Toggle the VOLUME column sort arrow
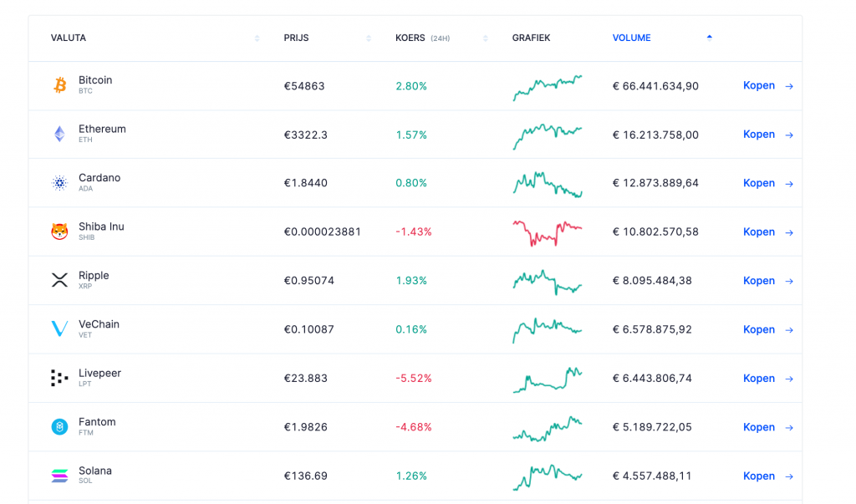This screenshot has height=504, width=856. [x=709, y=37]
